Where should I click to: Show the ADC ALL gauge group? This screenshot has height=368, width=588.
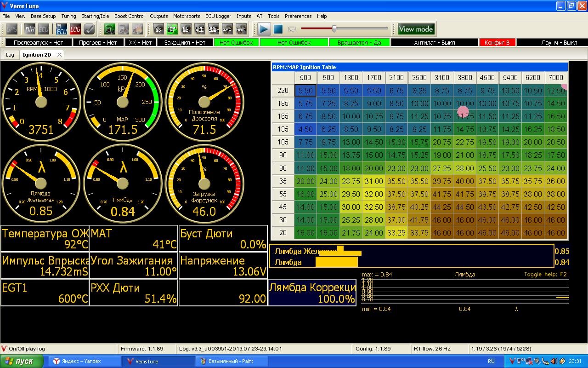tap(200, 29)
